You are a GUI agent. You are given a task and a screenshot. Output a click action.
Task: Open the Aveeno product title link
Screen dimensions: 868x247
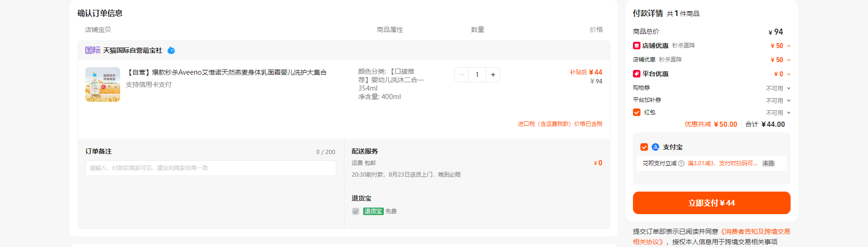226,72
